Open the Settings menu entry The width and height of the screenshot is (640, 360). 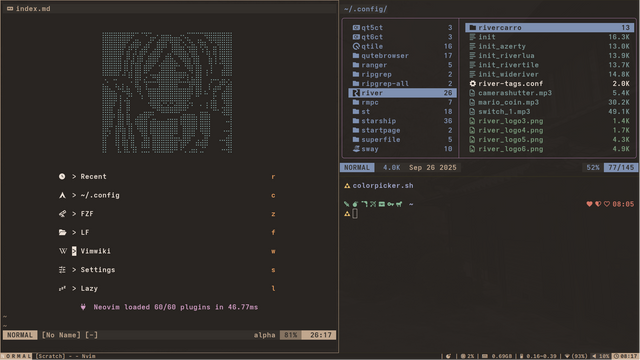(98, 270)
